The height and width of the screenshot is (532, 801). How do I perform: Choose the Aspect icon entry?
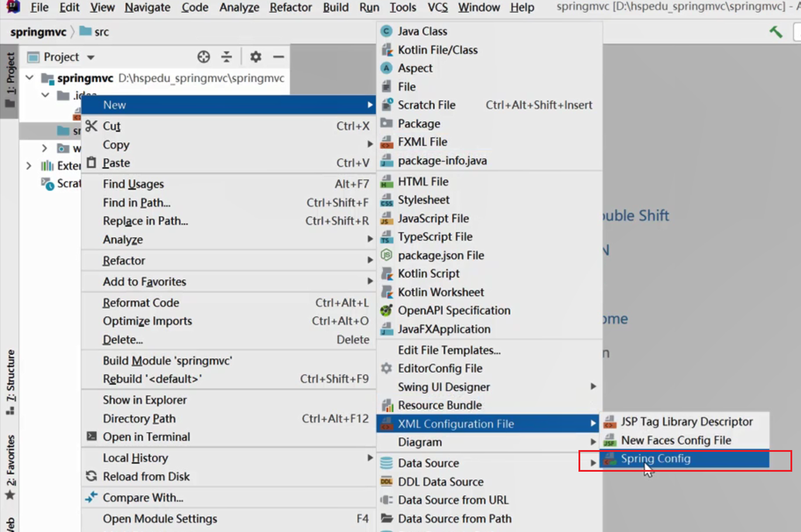pos(386,68)
